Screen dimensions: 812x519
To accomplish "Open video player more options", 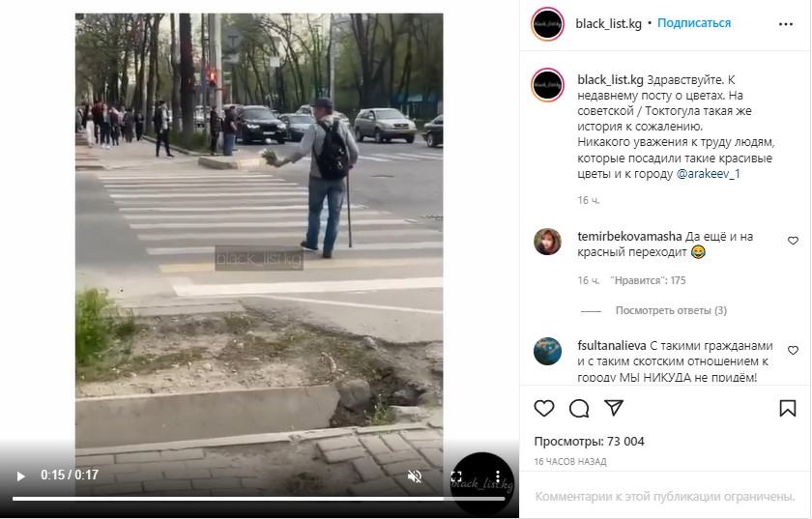I will pos(498,476).
